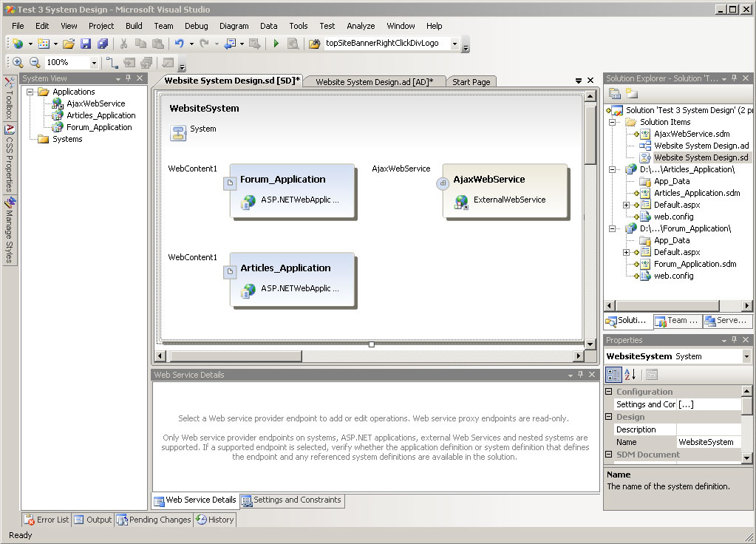Open the Toolbox side tab

tap(10, 99)
